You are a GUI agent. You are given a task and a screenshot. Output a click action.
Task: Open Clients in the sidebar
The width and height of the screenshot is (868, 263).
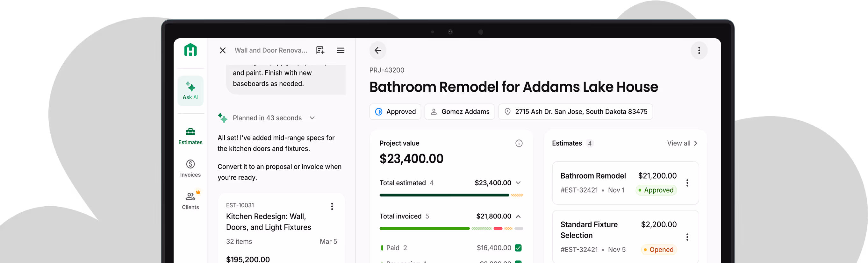[190, 201]
